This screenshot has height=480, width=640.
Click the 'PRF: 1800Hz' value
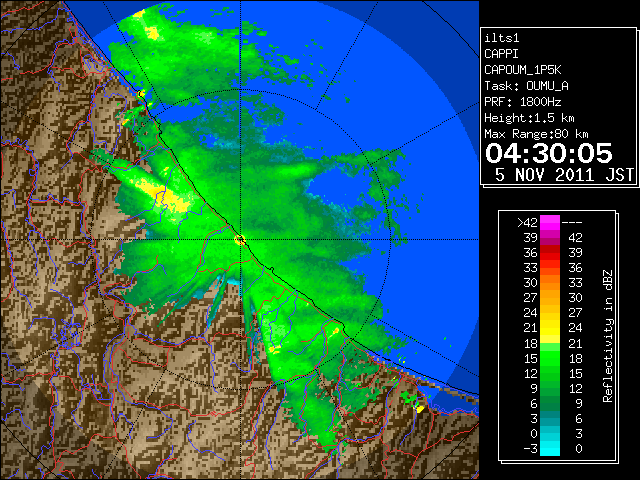pos(522,102)
